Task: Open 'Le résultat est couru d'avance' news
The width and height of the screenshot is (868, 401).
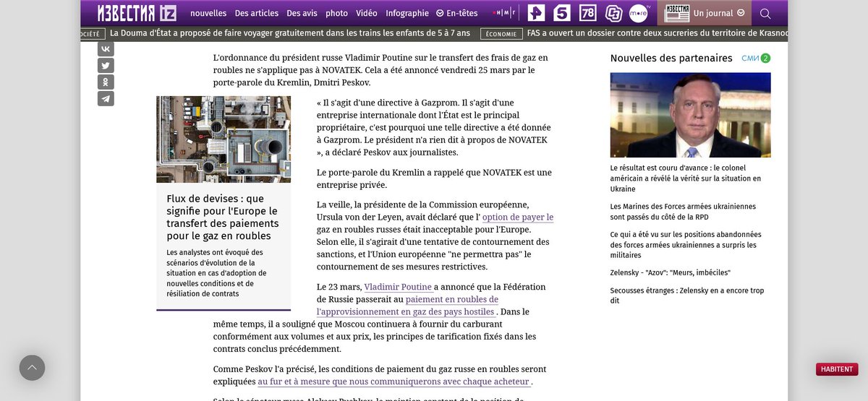Action: [x=686, y=178]
